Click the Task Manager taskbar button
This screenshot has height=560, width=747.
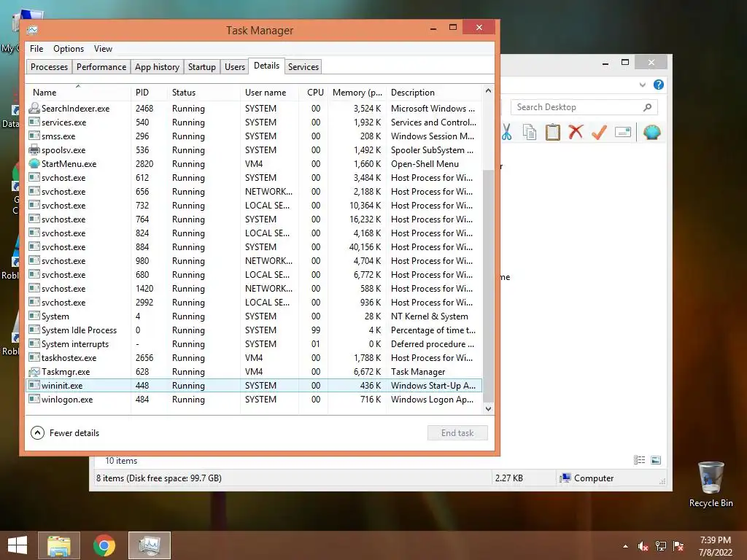click(x=150, y=545)
